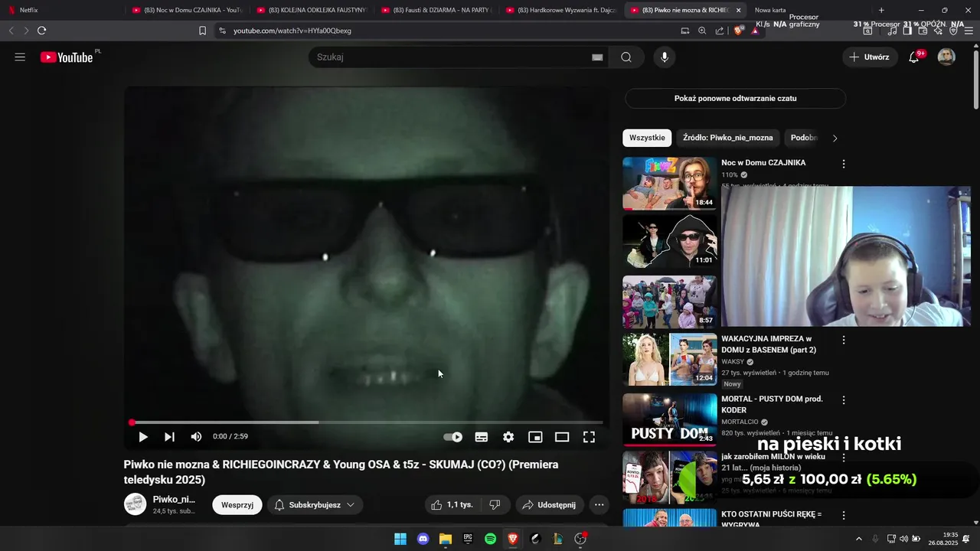
Task: Start voice search with the microphone
Action: click(665, 57)
